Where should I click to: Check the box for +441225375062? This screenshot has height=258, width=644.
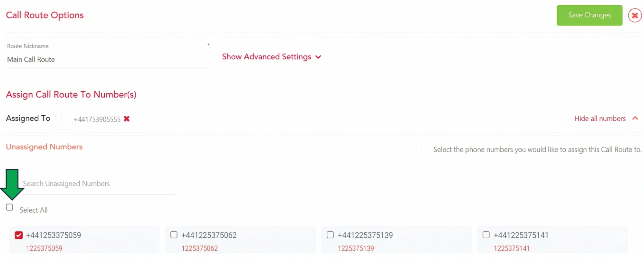174,235
